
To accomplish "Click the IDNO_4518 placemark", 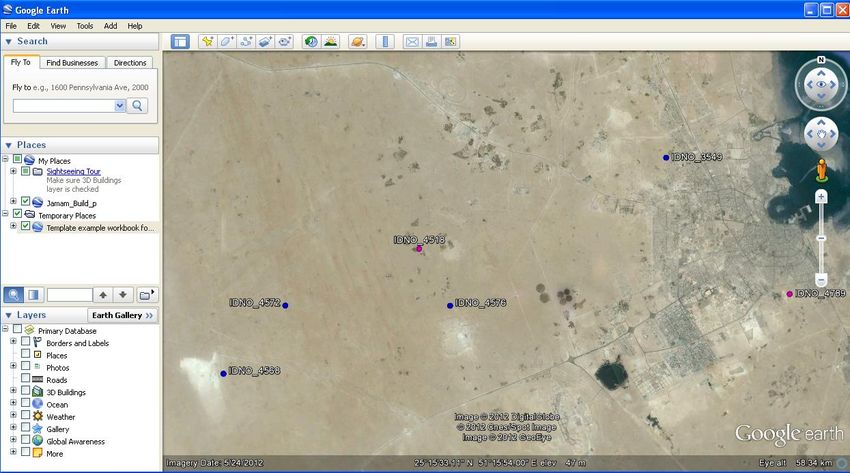I will pyautogui.click(x=418, y=249).
